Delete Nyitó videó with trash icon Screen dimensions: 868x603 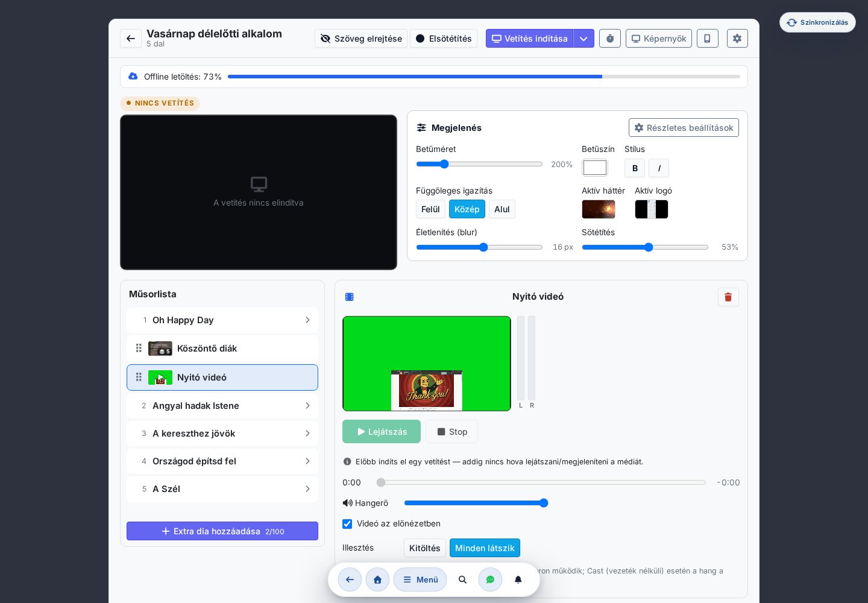728,297
